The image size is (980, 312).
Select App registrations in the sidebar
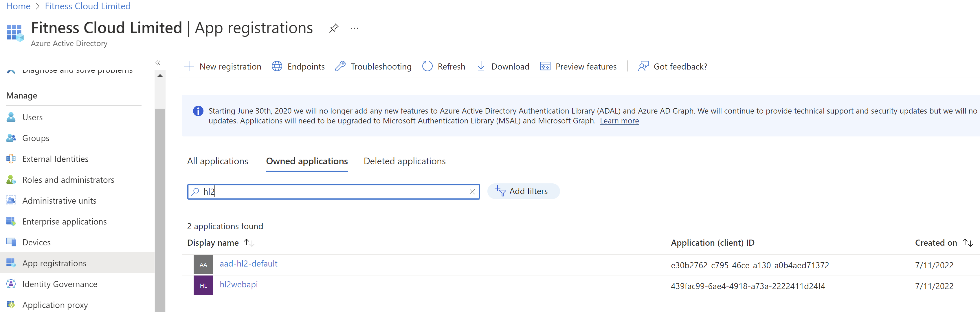77,263
